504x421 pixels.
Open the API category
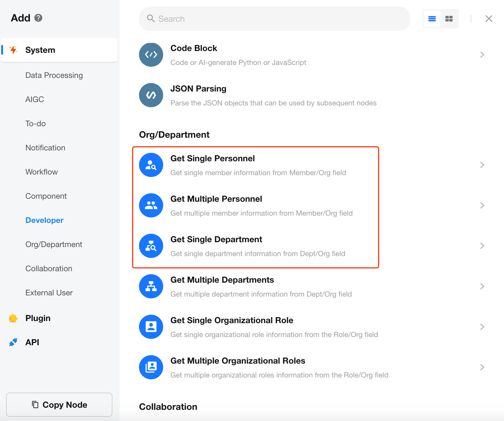coord(32,342)
